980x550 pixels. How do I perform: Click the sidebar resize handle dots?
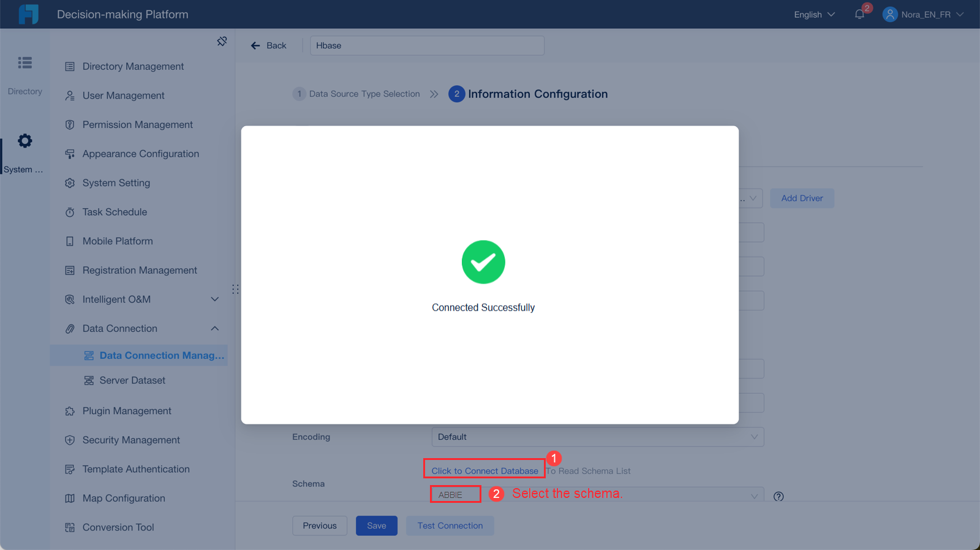(235, 289)
